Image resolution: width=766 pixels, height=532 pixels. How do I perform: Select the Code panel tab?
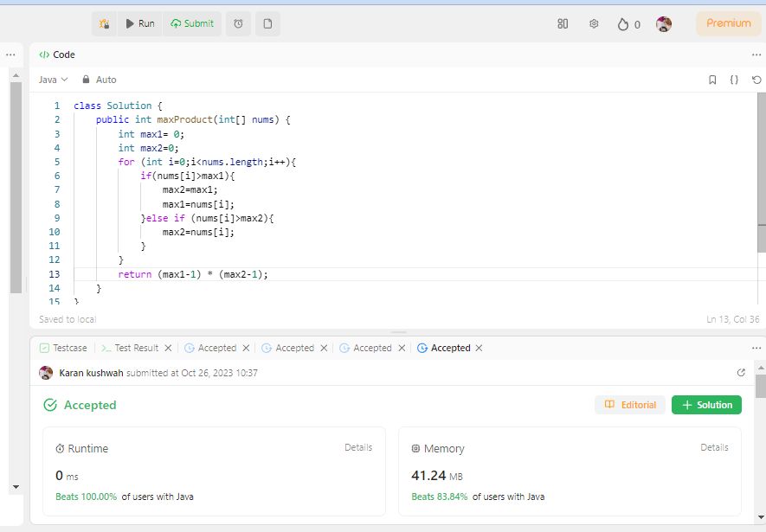(x=56, y=54)
